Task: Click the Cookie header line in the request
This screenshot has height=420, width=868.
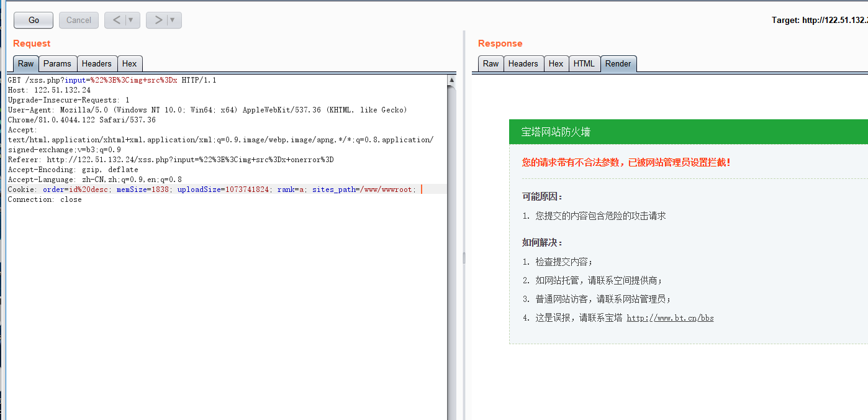Action: 186,189
